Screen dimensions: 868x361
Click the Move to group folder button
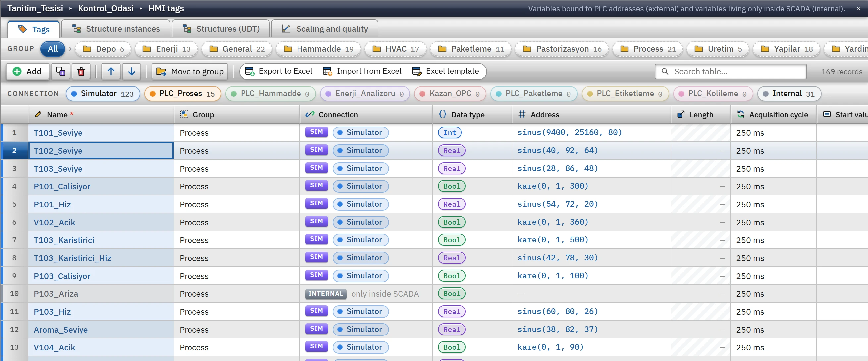190,72
